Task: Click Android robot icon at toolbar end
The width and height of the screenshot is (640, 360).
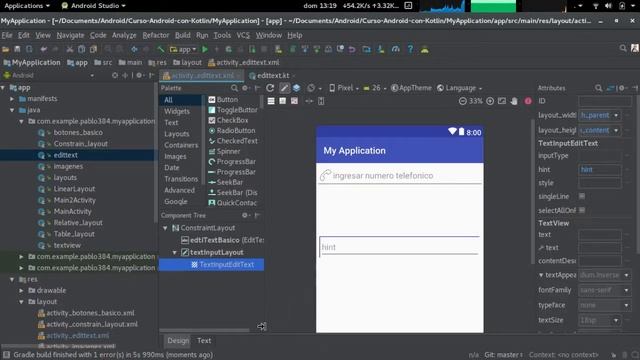Action: click(x=425, y=49)
